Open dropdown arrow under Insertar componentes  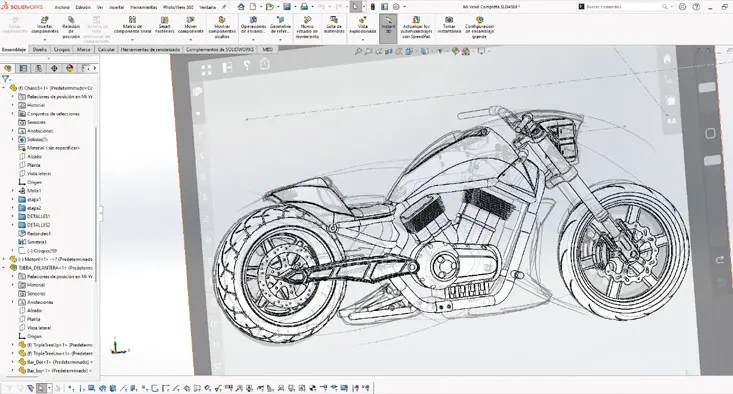click(x=45, y=40)
